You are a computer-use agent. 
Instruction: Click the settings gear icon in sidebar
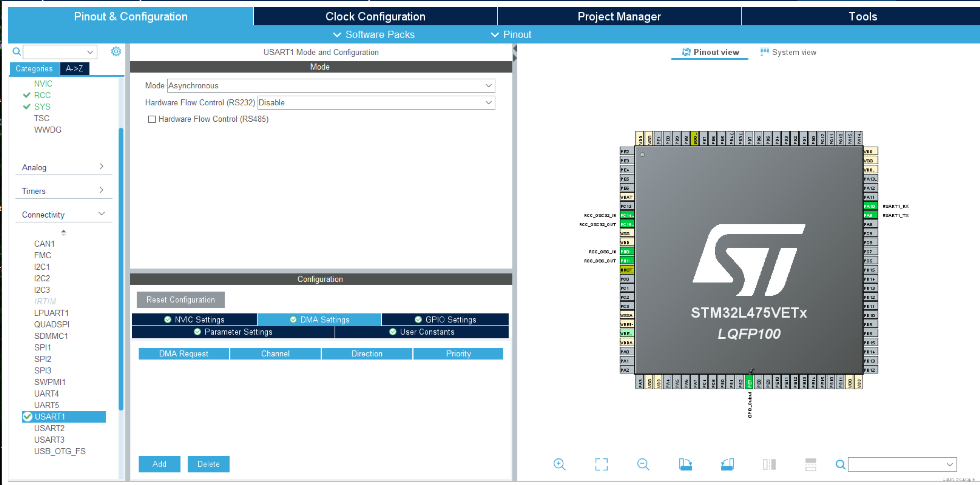coord(116,51)
